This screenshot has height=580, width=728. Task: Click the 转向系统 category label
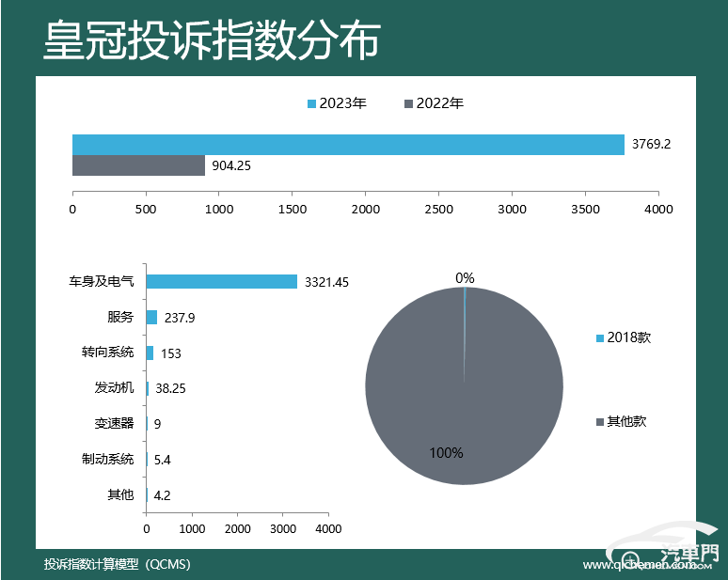point(108,353)
